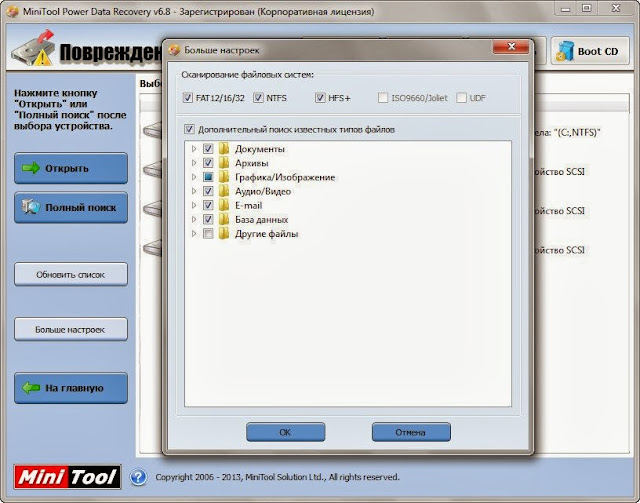This screenshot has width=640, height=503.
Task: Open the Boot CD button
Action: (x=590, y=51)
